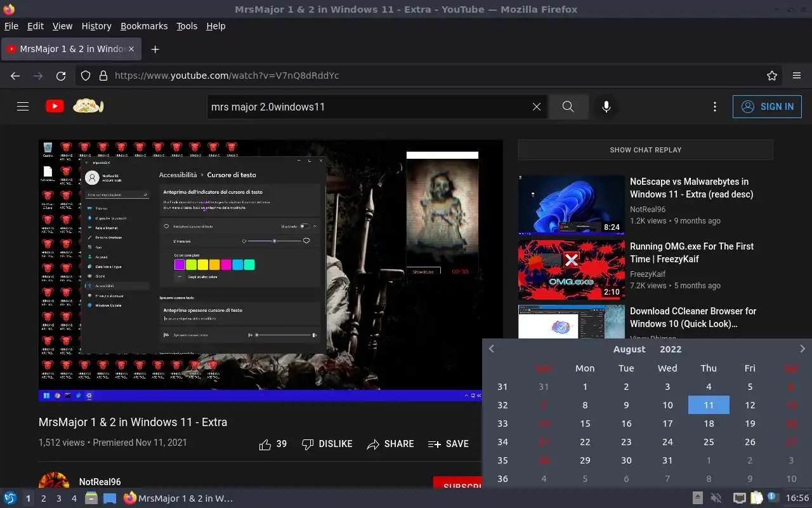
Task: Select August 30 in calendar
Action: coord(626,460)
